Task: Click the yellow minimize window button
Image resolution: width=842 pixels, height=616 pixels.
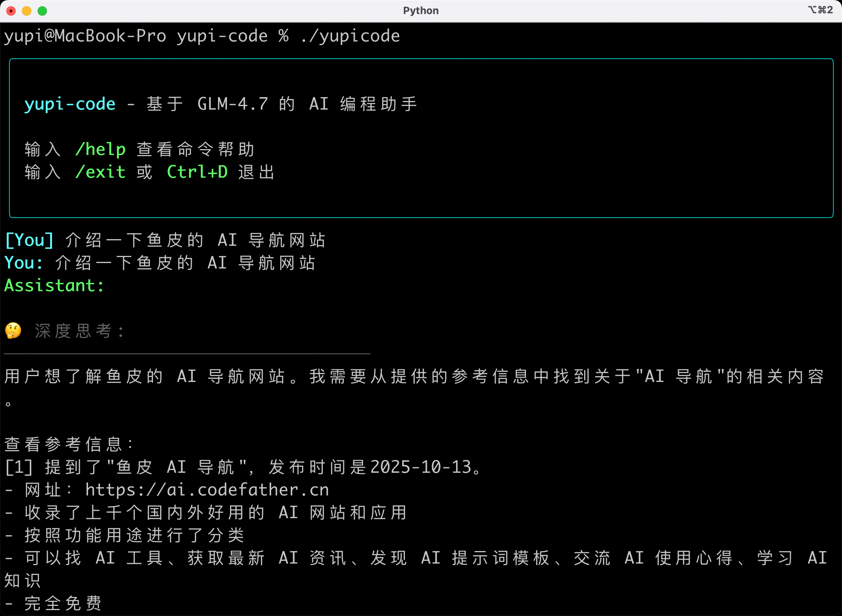Action: pos(27,11)
